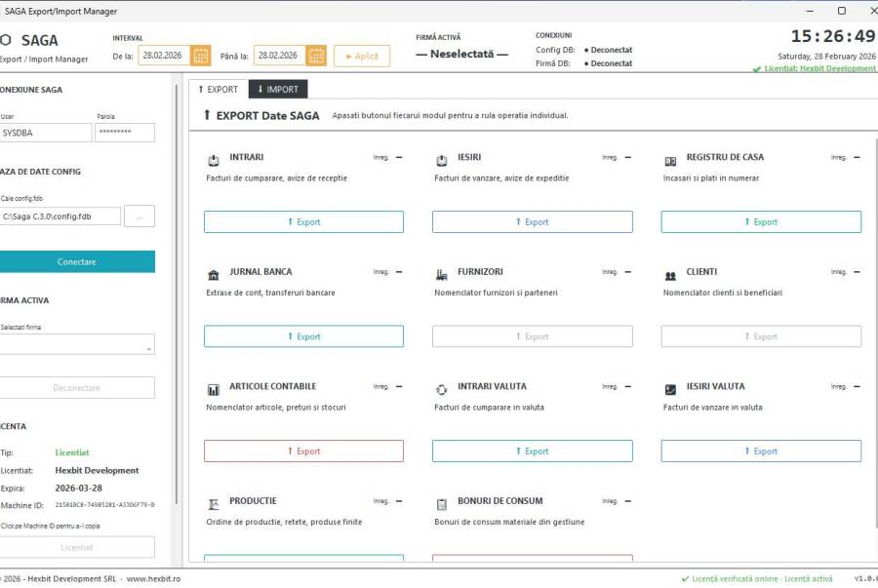
Task: Click Export under ARTICOLE CONTABILE
Action: tap(303, 451)
